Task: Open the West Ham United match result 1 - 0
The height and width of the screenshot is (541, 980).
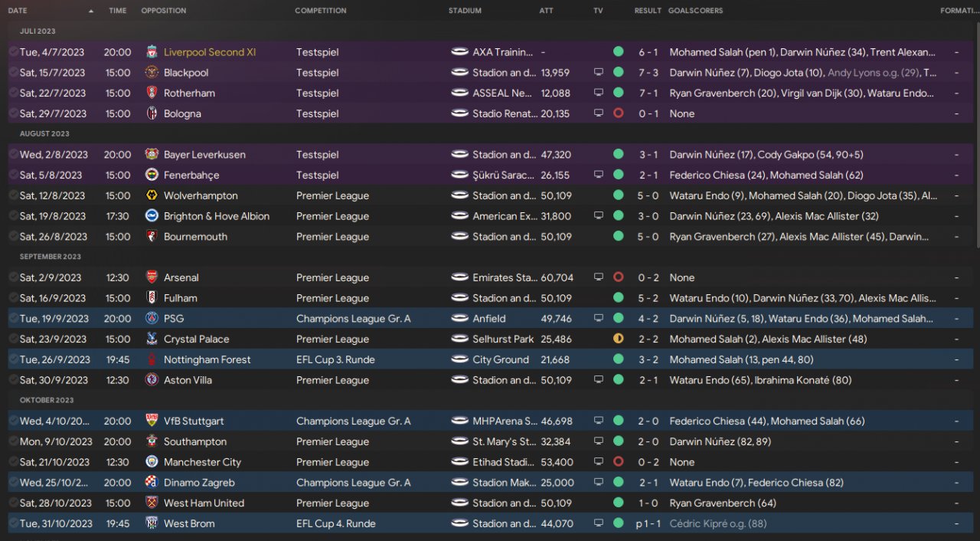Action: click(x=648, y=503)
